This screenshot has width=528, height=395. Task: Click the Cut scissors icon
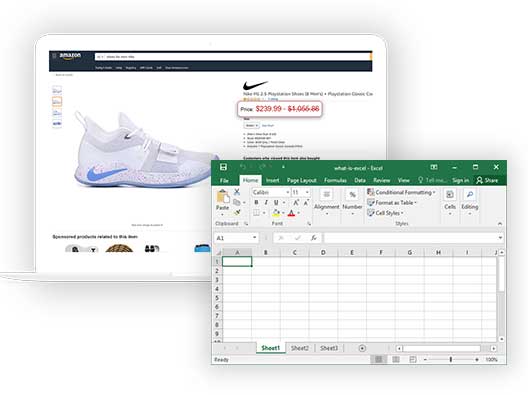pos(237,192)
